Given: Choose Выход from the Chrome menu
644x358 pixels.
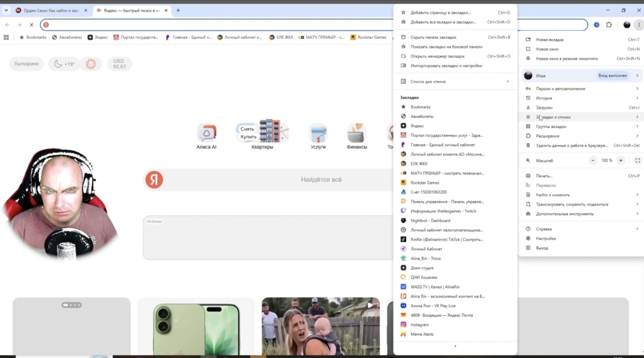Looking at the screenshot, I should [582, 248].
